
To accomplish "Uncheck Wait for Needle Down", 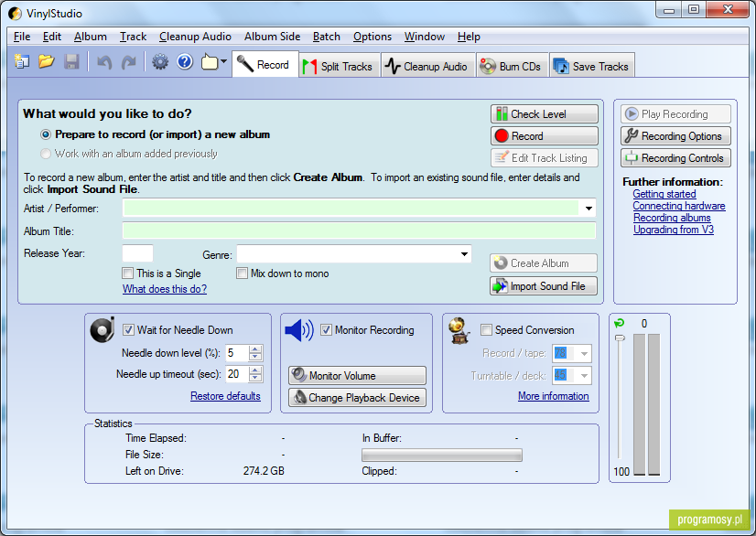I will point(128,329).
